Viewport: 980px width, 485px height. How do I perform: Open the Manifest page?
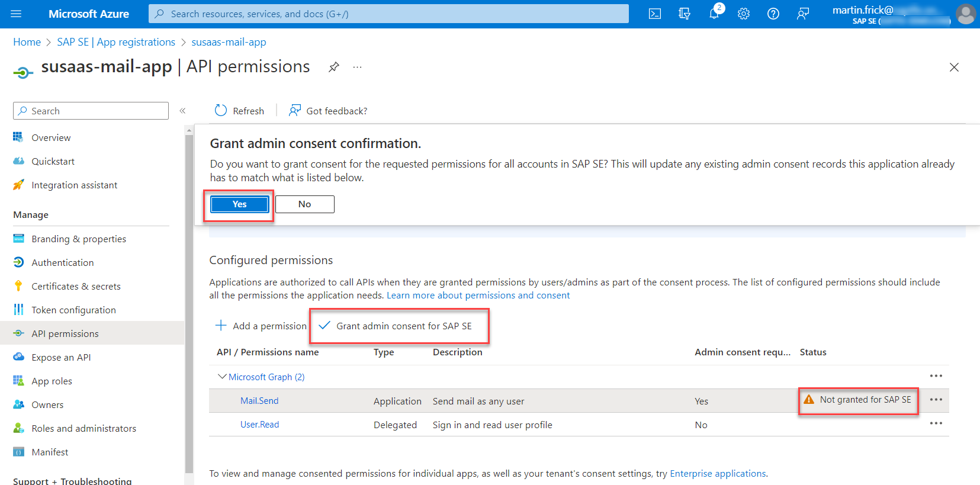[x=50, y=452]
